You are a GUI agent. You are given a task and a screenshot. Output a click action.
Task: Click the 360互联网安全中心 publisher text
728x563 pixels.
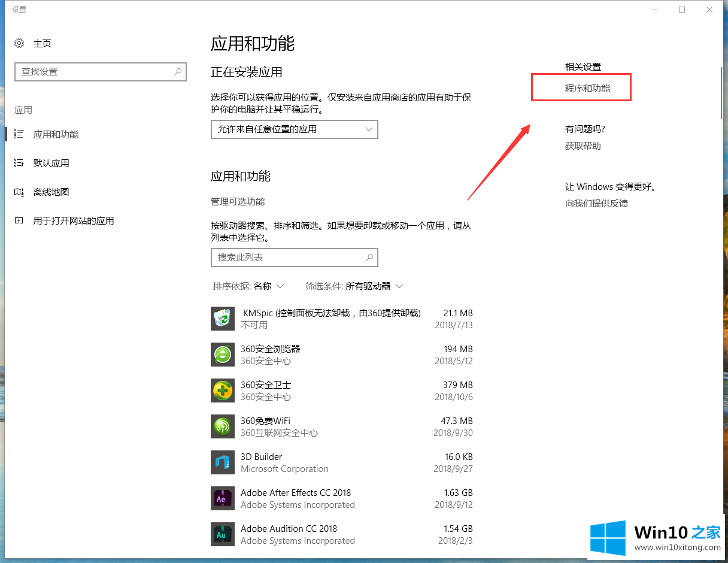point(280,432)
